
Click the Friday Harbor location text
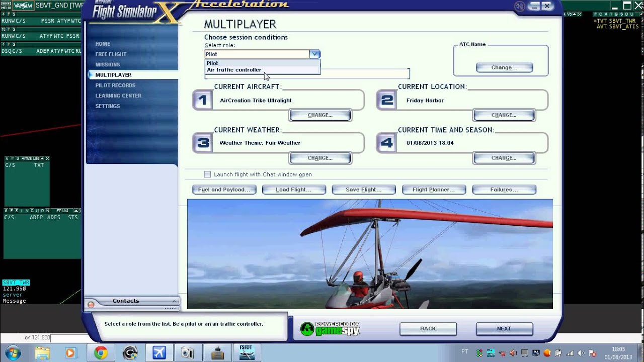coord(425,101)
